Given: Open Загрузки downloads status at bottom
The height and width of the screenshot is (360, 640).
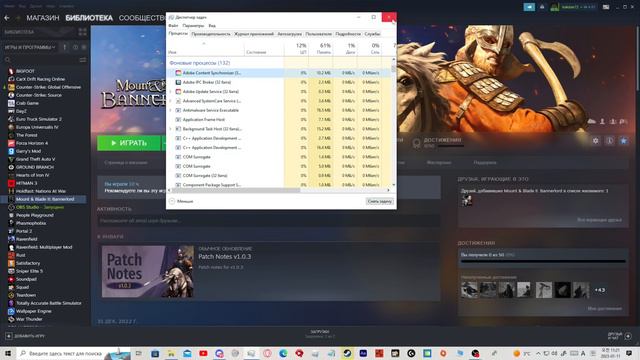Looking at the screenshot, I should click(x=320, y=334).
